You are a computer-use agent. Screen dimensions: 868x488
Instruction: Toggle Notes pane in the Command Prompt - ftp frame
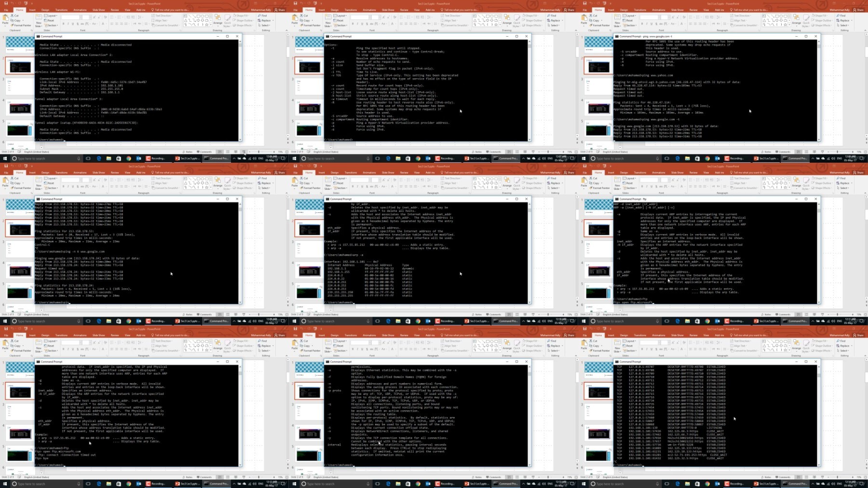[x=767, y=314]
